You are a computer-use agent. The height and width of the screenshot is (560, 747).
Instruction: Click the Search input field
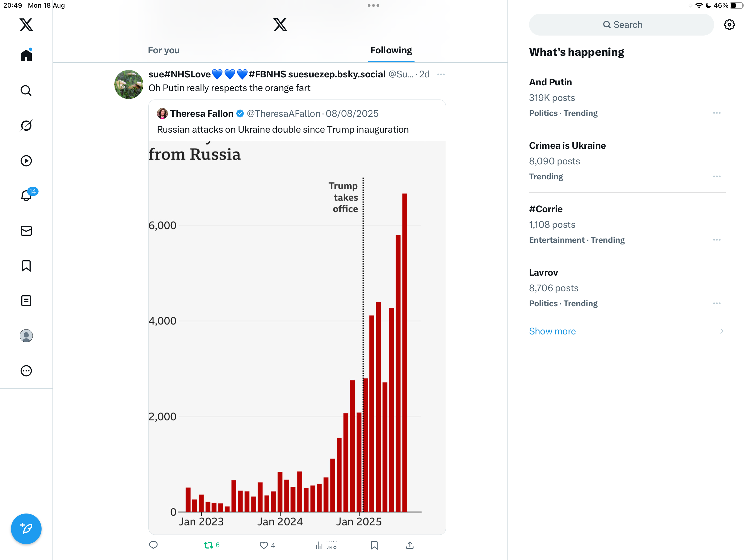pyautogui.click(x=621, y=25)
